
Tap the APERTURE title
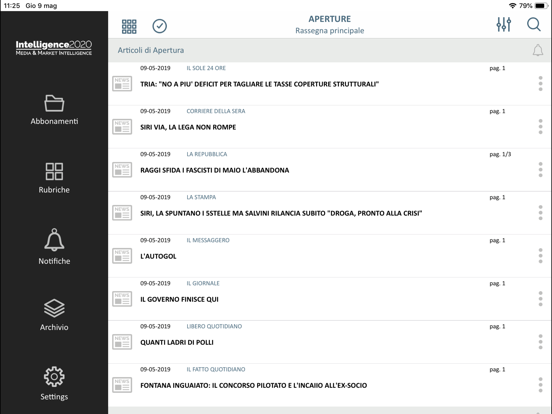330,19
